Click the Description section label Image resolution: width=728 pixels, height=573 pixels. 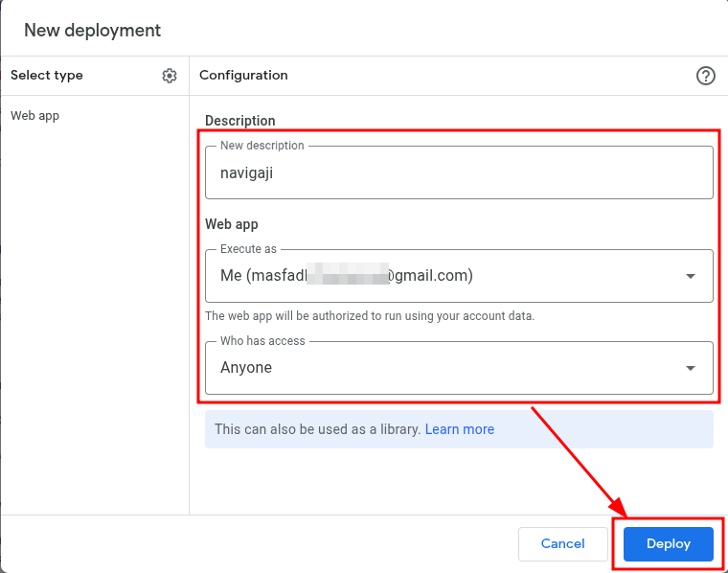coord(240,121)
